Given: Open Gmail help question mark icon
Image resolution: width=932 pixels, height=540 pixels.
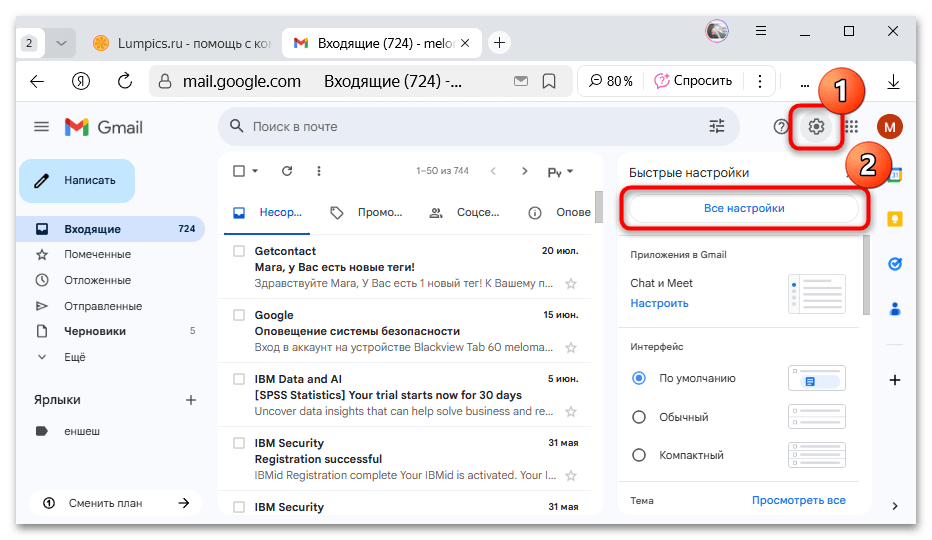Looking at the screenshot, I should pos(780,127).
